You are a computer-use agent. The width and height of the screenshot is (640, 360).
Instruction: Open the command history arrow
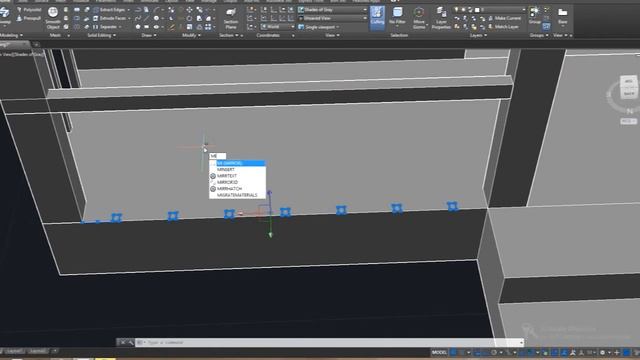tap(521, 342)
